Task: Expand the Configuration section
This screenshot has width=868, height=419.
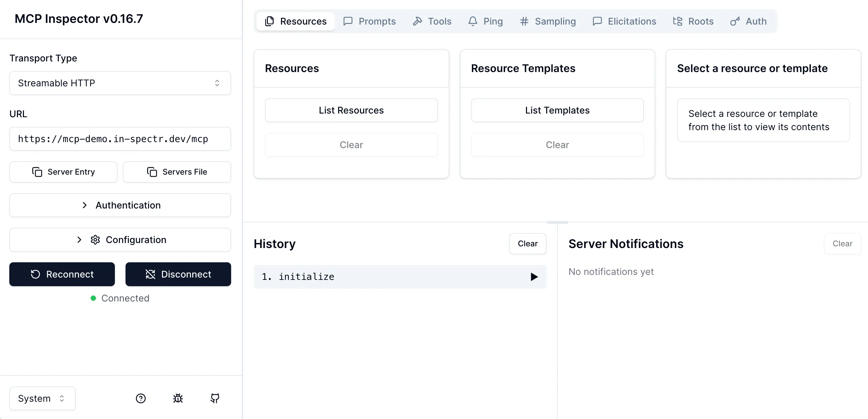Action: click(120, 239)
